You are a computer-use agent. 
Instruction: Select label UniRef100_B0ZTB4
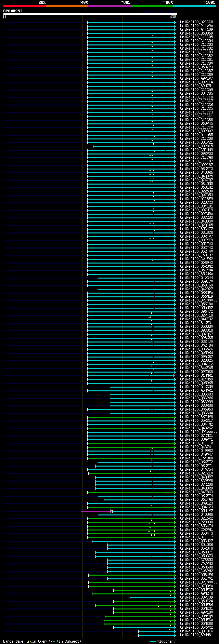(x=196, y=345)
